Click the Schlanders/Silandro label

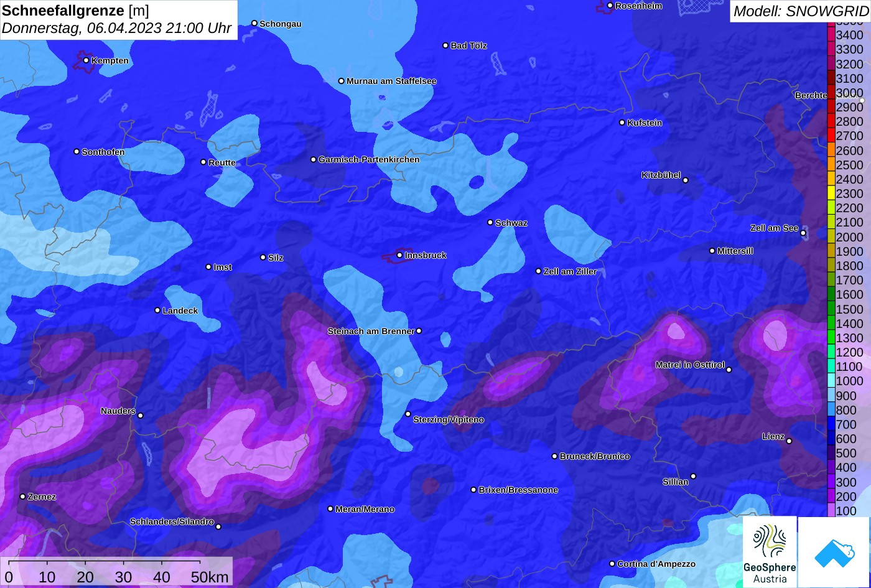pos(172,522)
